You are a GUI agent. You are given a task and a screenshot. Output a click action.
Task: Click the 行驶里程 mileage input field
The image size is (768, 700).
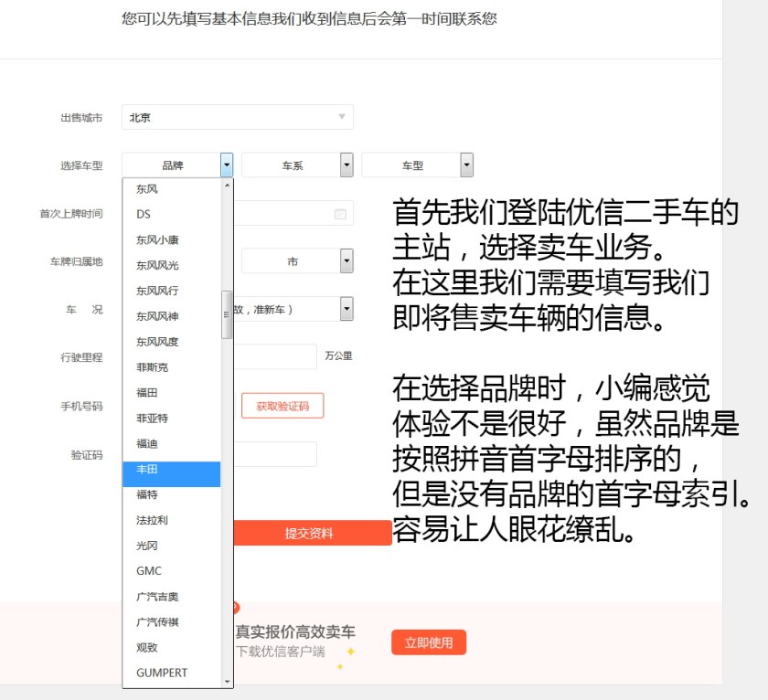click(274, 356)
